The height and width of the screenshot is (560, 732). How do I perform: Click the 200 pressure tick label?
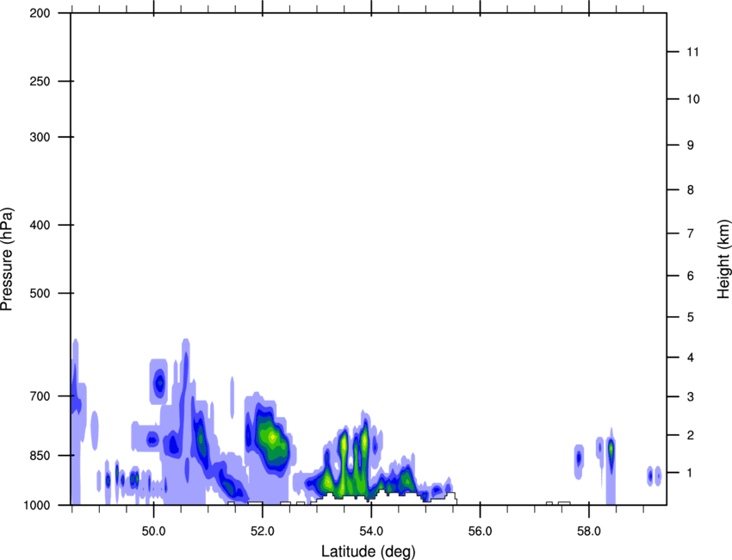tap(40, 13)
